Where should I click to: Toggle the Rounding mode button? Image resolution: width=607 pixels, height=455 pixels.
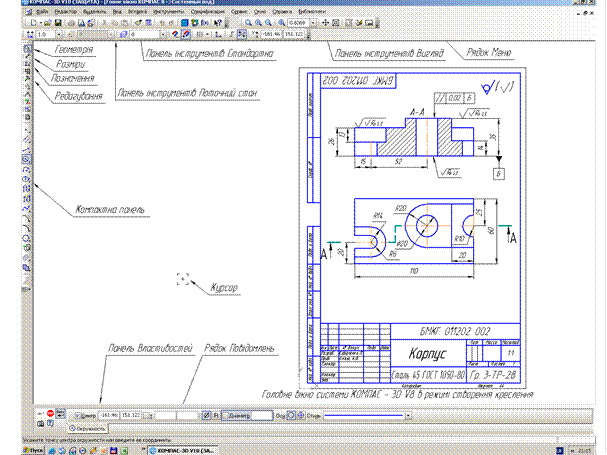[x=242, y=34]
